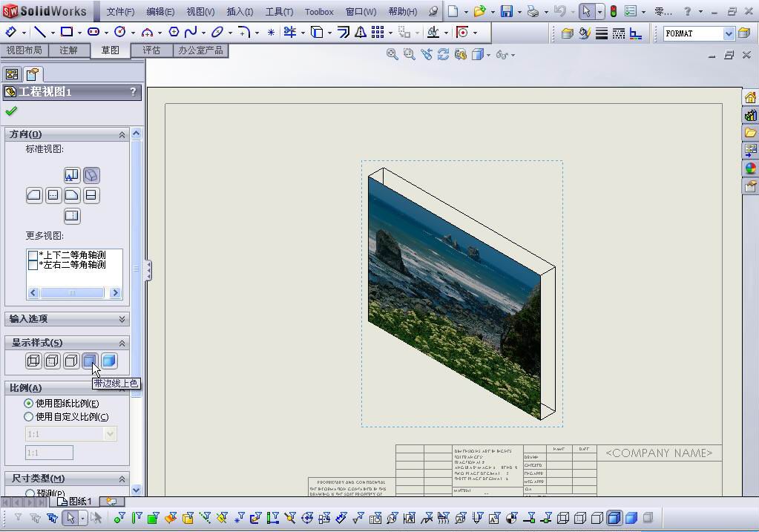Select the Point sketch tool
Screen dimensions: 759x532
pos(271,33)
